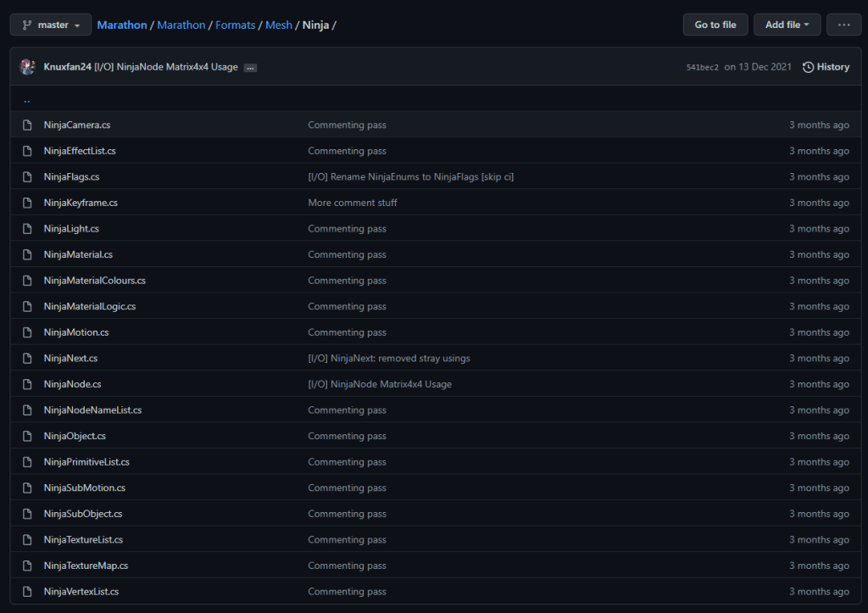Image resolution: width=868 pixels, height=613 pixels.
Task: Open the NinjaNext removed stray usings commit
Action: [389, 359]
